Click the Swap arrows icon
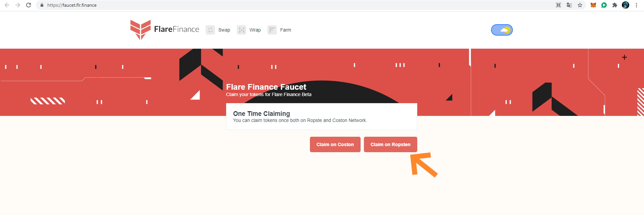 click(210, 30)
